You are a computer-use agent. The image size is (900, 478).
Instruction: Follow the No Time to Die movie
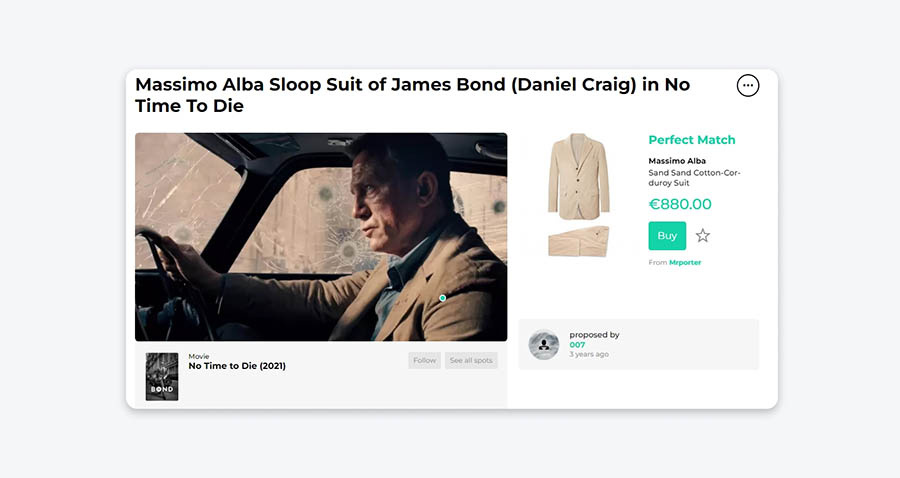pos(425,361)
